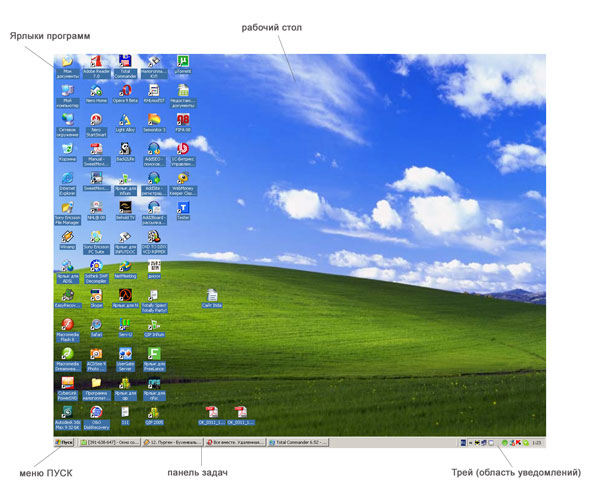Viewport: 600px width, 502px height.
Task: Launch the Adobe Reader 7.0 shortcut
Action: (96, 67)
